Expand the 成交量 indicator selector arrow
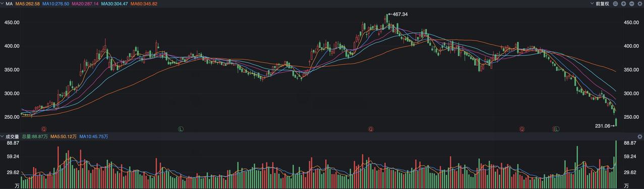644x189 pixels. tap(3, 136)
